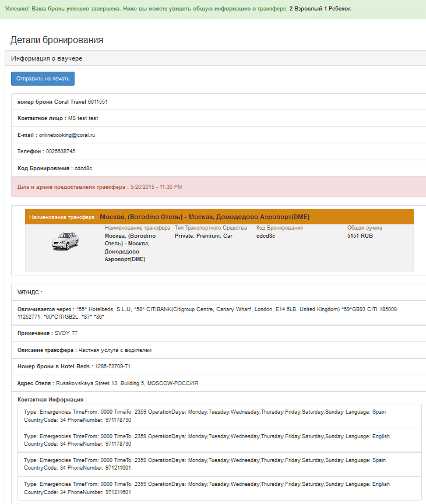Select Hotel Beds booking number 1286-73709-T1
The image size is (426, 504).
112,366
